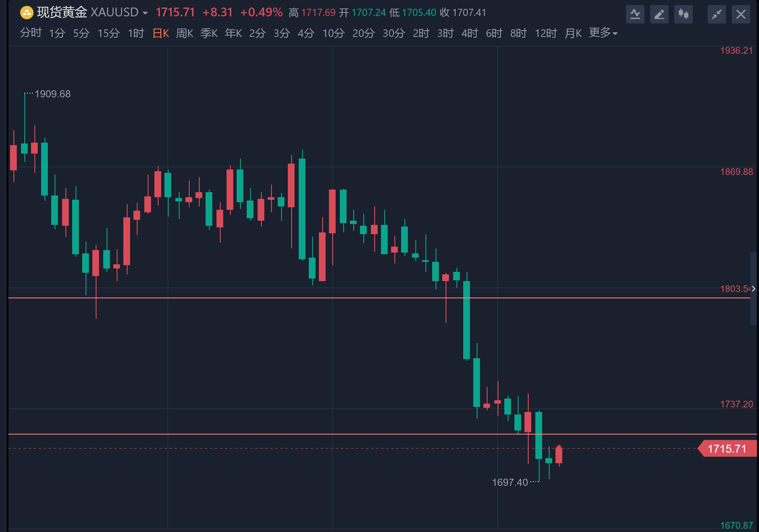This screenshot has width=759, height=532.
Task: Select the 30分 interval tab
Action: tap(393, 33)
